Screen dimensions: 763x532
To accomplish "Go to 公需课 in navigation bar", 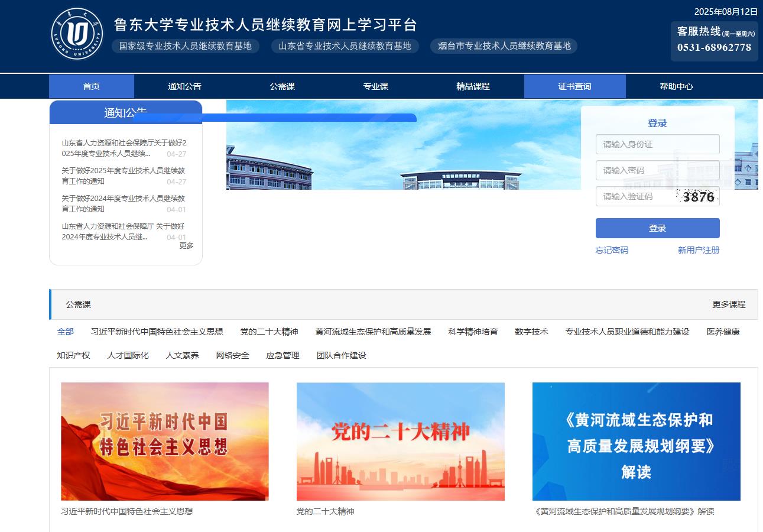I will [282, 86].
